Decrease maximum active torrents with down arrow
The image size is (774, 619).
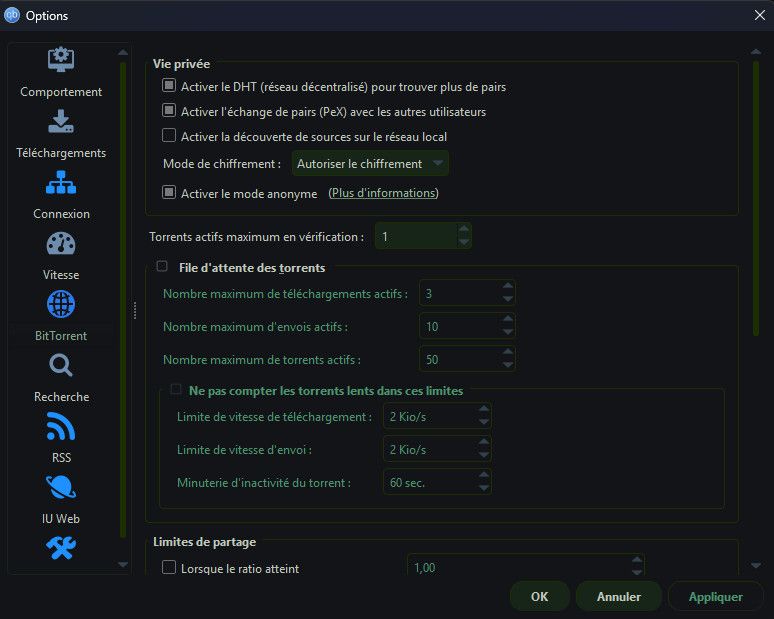(508, 365)
